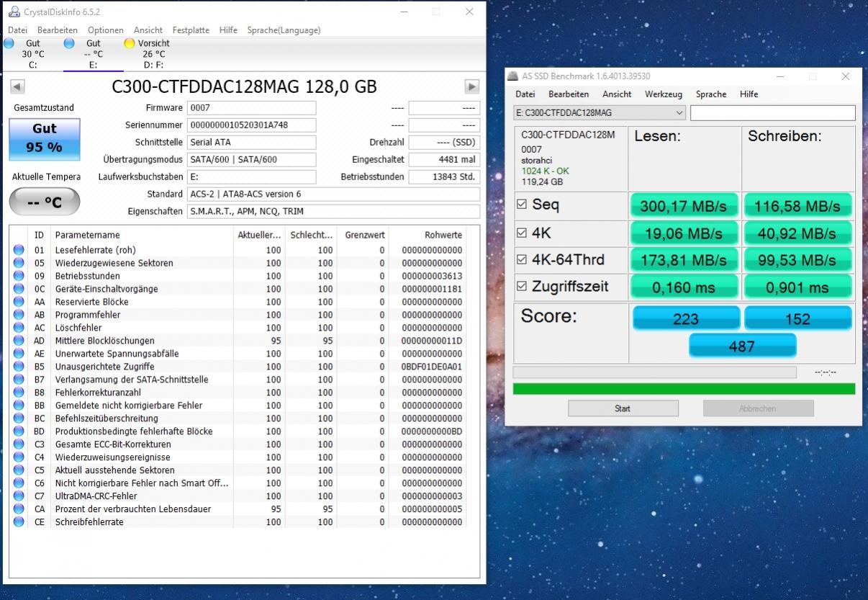
Task: Click status orb for Befehlszeitüberschreitung
Action: pyautogui.click(x=19, y=418)
